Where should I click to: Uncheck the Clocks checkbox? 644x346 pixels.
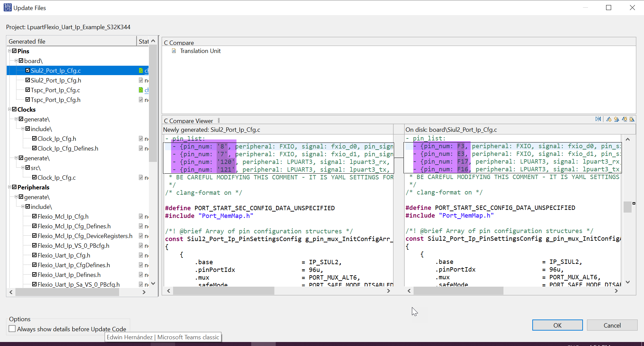pyautogui.click(x=14, y=109)
